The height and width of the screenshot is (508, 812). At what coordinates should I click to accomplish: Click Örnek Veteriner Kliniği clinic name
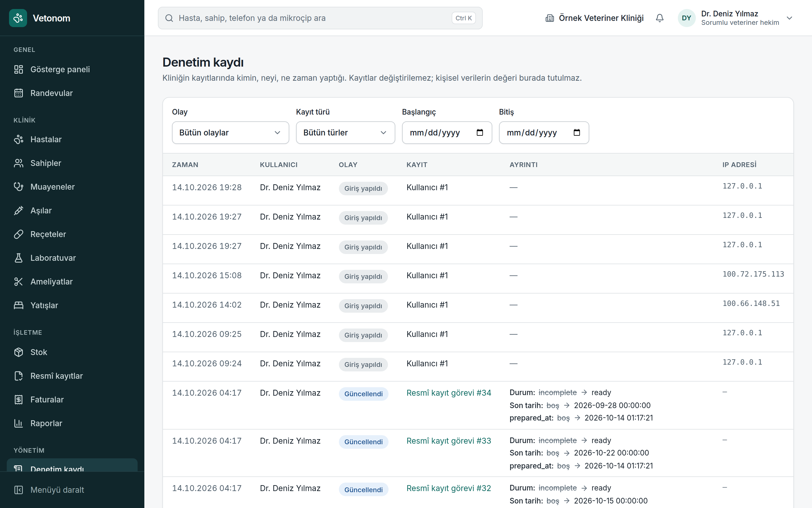click(601, 18)
